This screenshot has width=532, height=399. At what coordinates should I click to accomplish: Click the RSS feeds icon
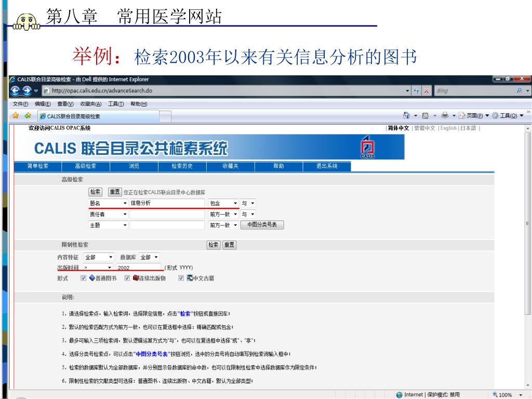425,116
